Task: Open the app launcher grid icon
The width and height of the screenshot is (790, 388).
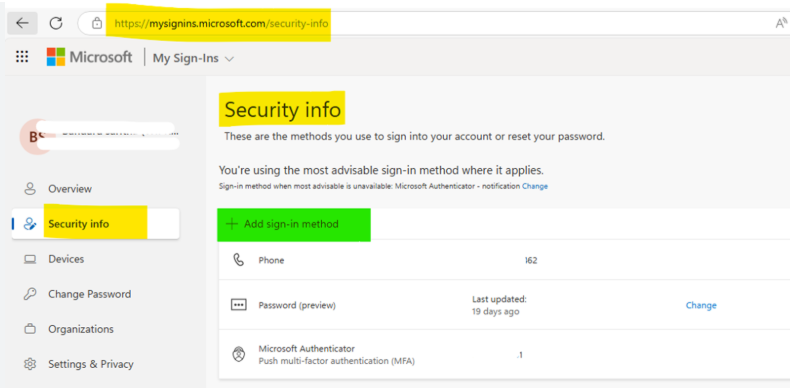Action: [22, 56]
